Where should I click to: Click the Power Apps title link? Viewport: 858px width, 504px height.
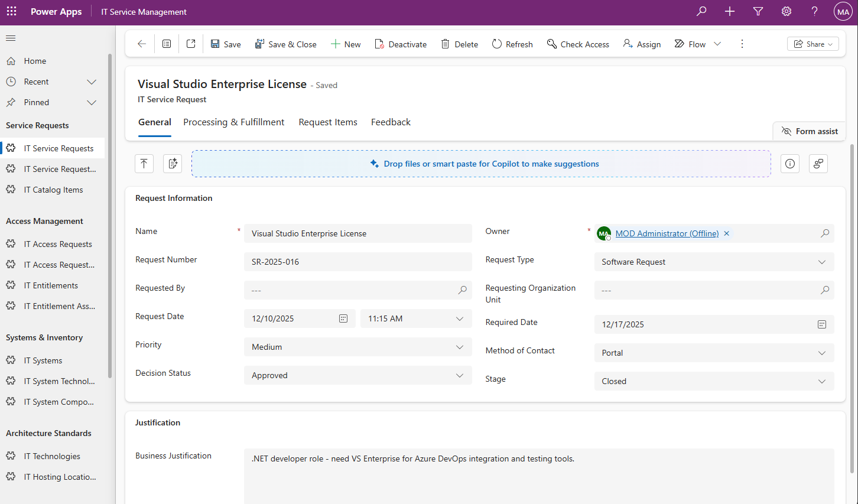(x=56, y=12)
